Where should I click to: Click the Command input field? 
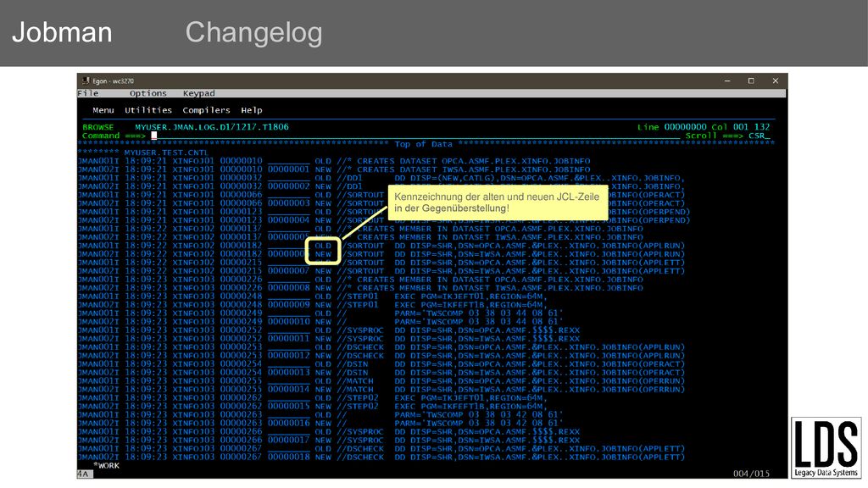[x=415, y=136]
